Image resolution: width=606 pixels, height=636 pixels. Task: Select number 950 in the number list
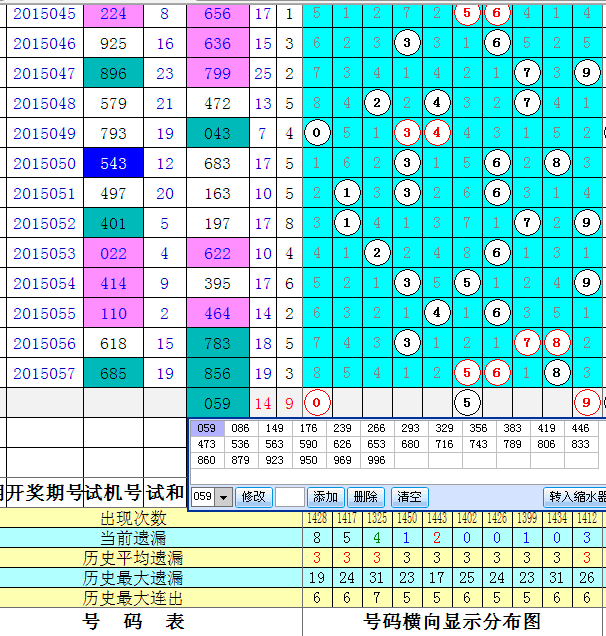[x=308, y=460]
